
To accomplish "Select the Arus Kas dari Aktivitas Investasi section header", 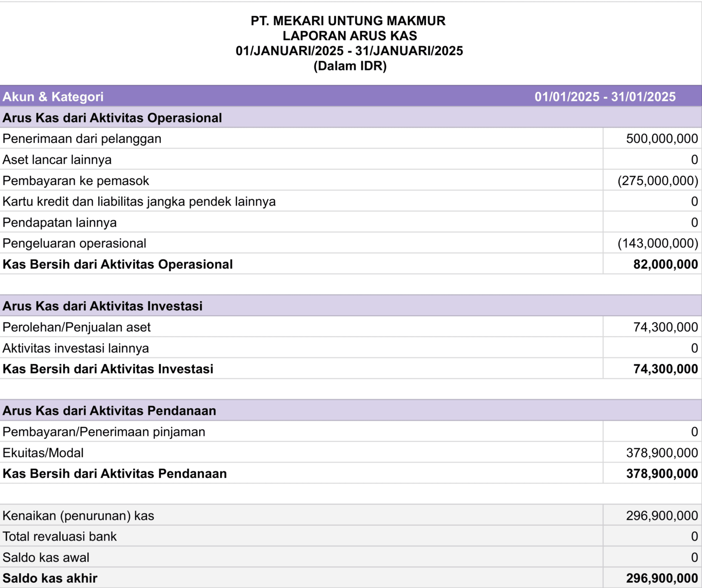I will (x=102, y=306).
